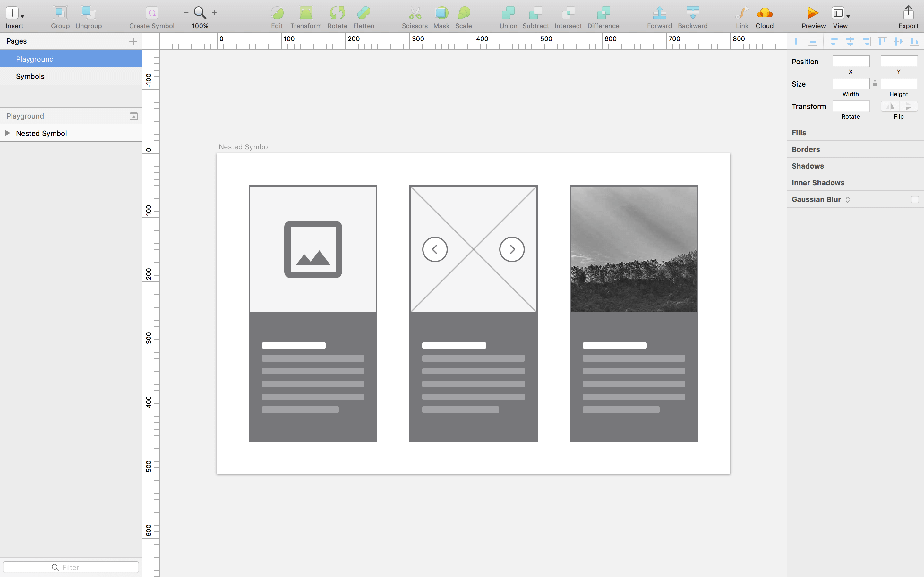The image size is (924, 577).
Task: Click the Symbols page tab
Action: tap(30, 76)
